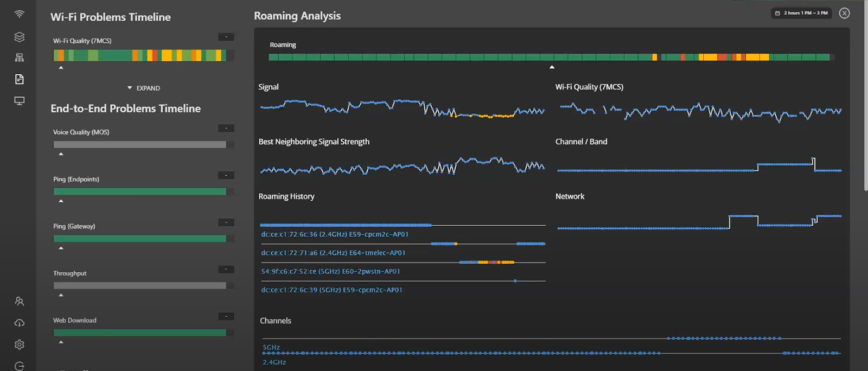The height and width of the screenshot is (371, 868).
Task: Open settings gear in sidebar
Action: [x=20, y=344]
